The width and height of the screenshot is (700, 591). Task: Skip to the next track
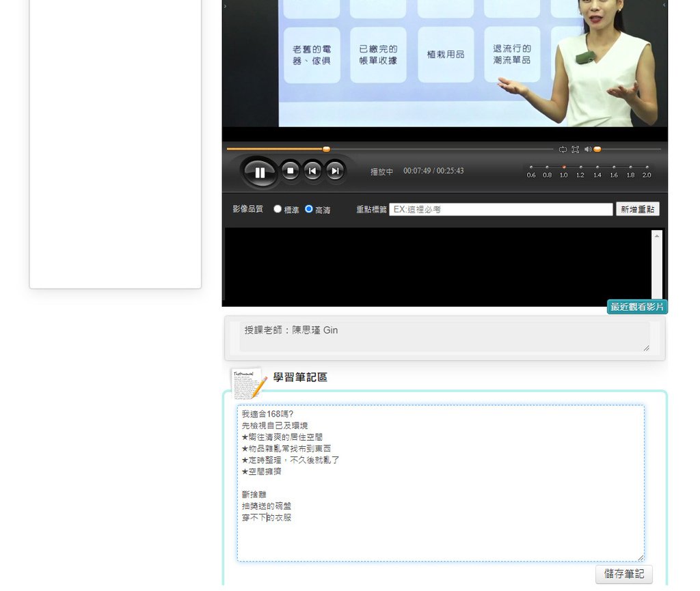tap(335, 171)
